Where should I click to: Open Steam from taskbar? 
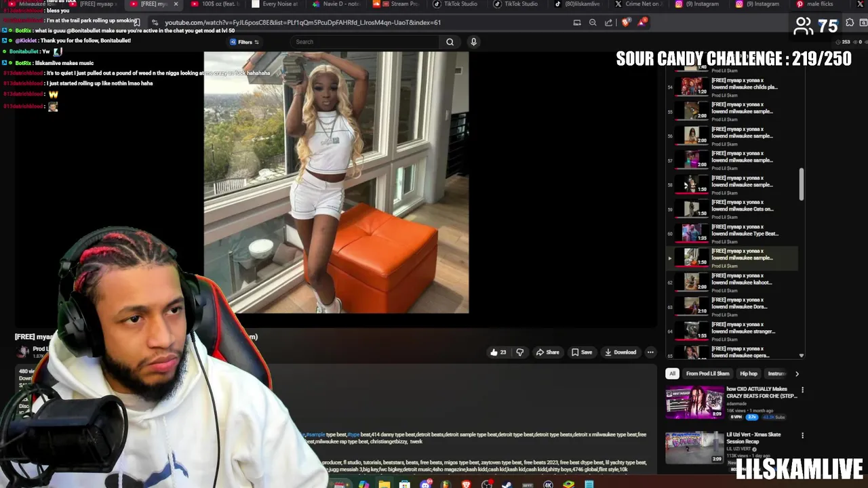(507, 484)
